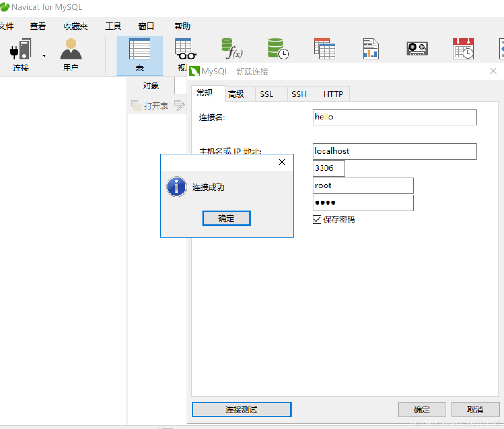
Task: Click the 连接名 label
Action: 212,117
